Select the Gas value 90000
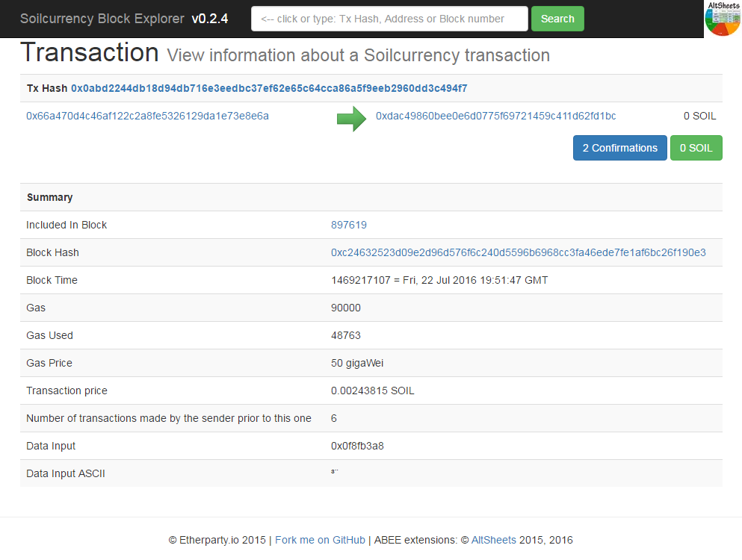Viewport: 742px width, 560px height. click(345, 308)
